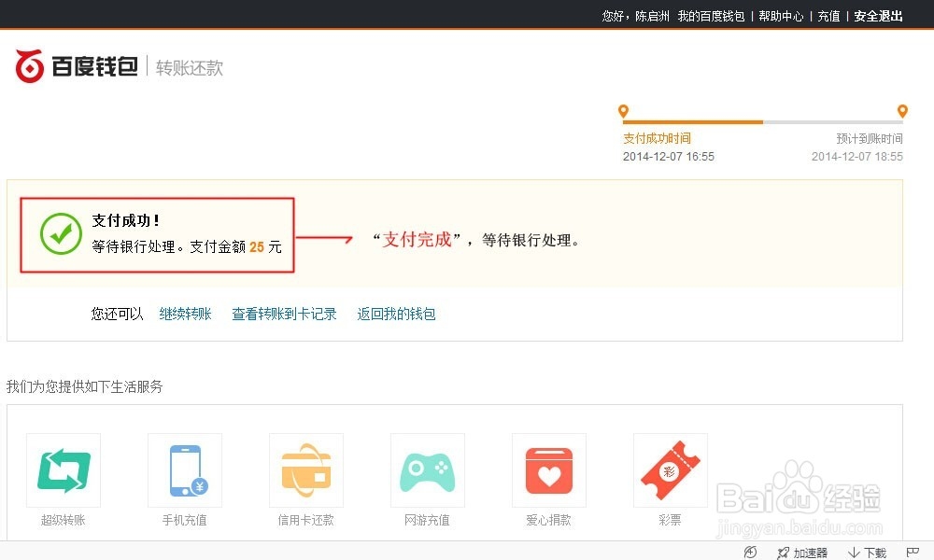Open 查看转账到卡记录 transfer records

click(284, 315)
